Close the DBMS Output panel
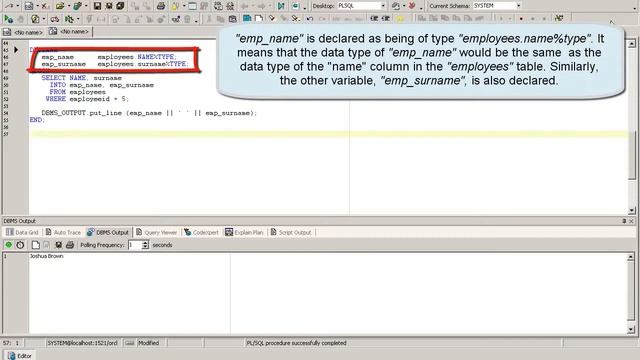 coord(631,221)
